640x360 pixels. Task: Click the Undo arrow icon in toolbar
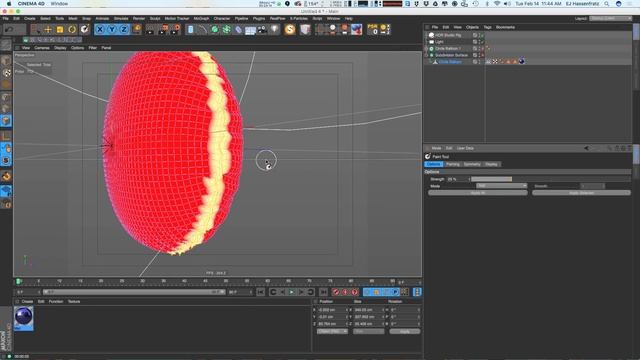click(9, 29)
